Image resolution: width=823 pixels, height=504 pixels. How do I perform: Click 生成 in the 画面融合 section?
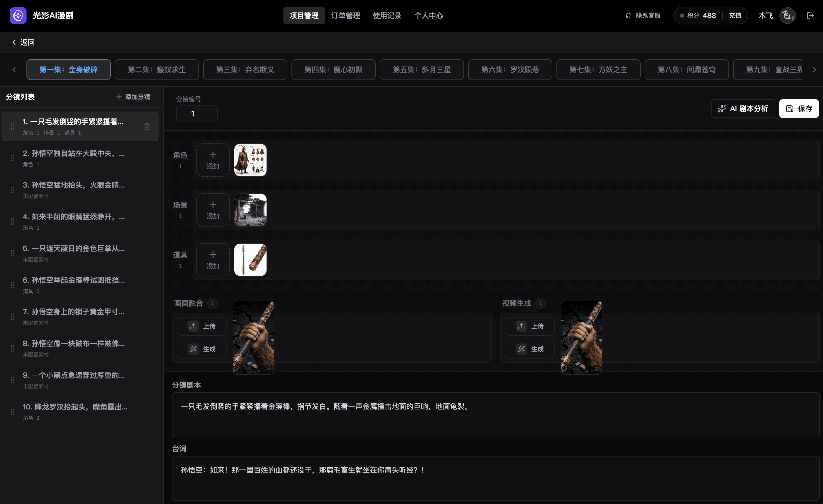tap(201, 349)
